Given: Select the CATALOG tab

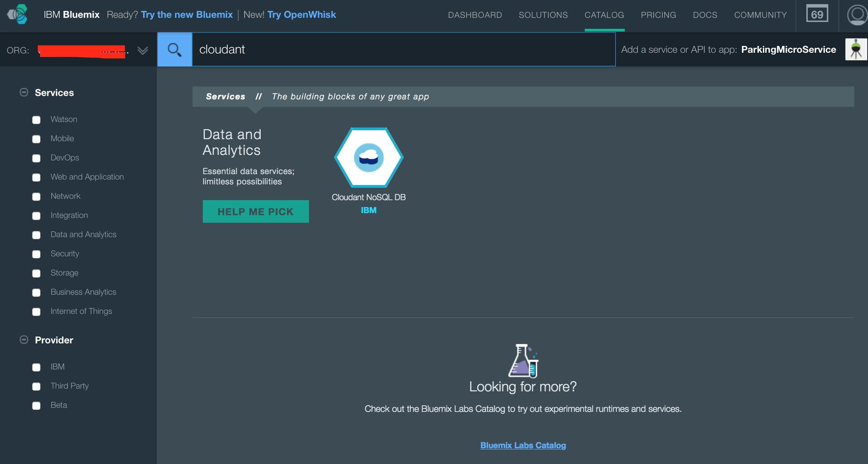Looking at the screenshot, I should tap(604, 15).
